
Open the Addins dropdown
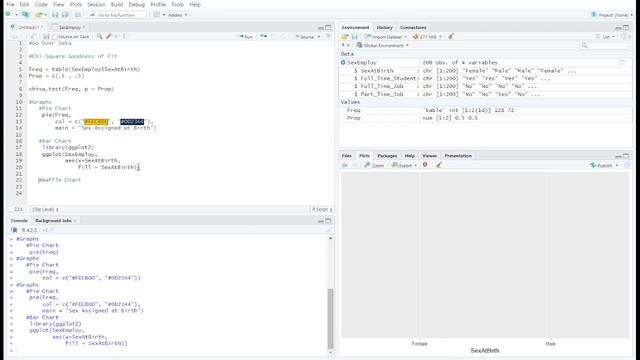178,15
